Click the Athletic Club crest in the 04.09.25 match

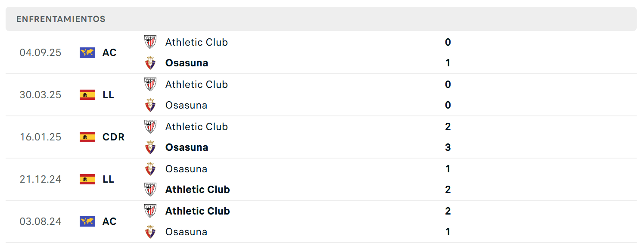tap(150, 42)
